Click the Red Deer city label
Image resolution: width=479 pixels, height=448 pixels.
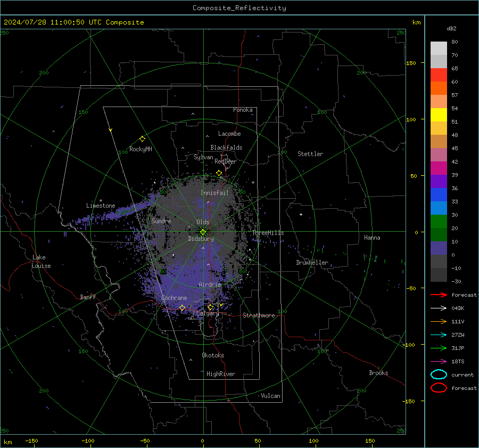click(x=226, y=161)
